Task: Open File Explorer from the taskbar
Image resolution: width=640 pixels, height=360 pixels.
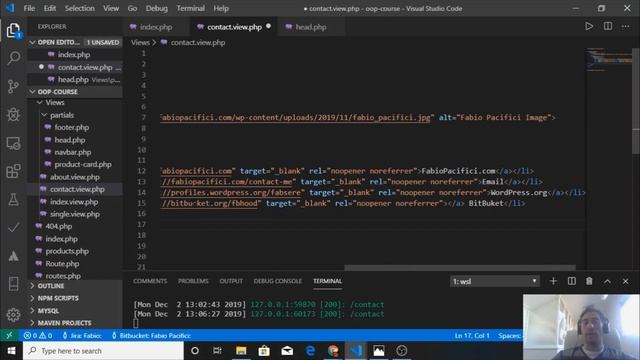Action: click(x=241, y=351)
